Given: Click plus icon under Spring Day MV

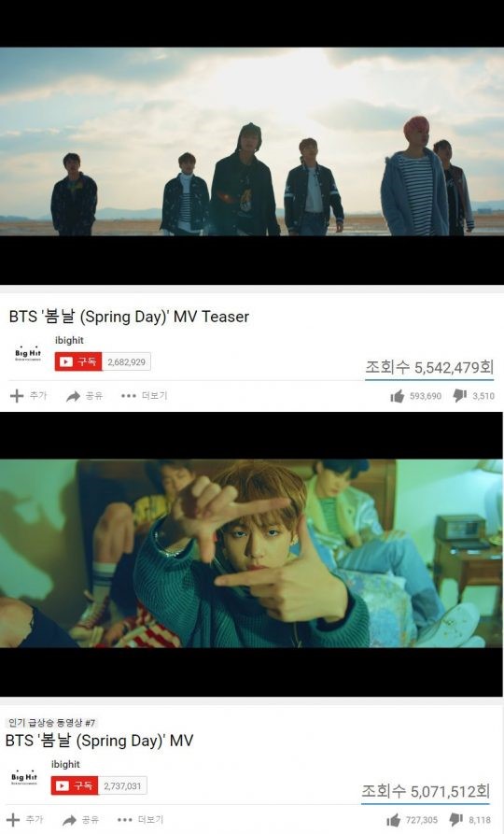Looking at the screenshot, I should click(13, 820).
